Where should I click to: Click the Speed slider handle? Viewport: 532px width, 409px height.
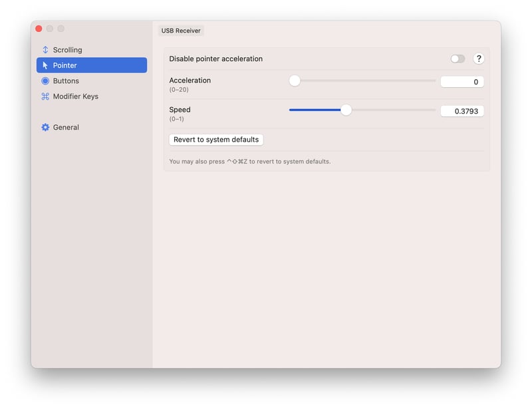(x=346, y=110)
